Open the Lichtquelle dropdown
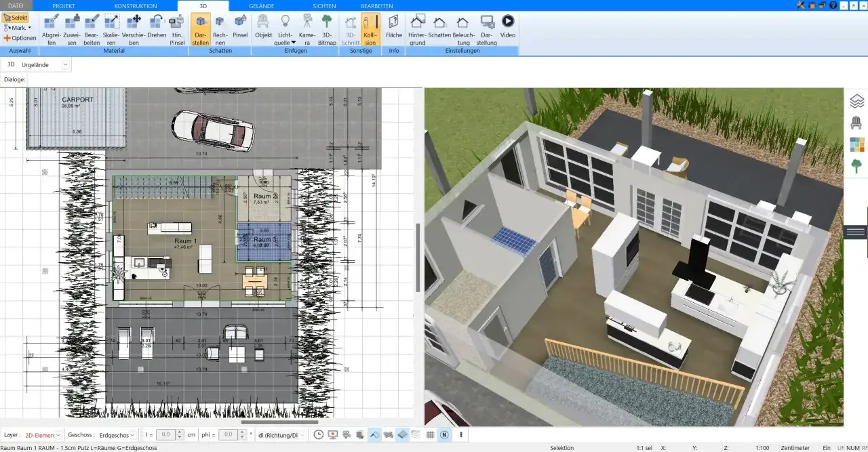This screenshot has height=452, width=868. 285,29
